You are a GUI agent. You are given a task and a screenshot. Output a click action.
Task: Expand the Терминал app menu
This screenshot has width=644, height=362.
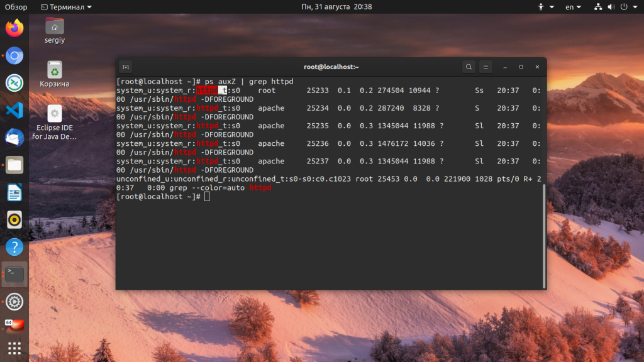(66, 7)
